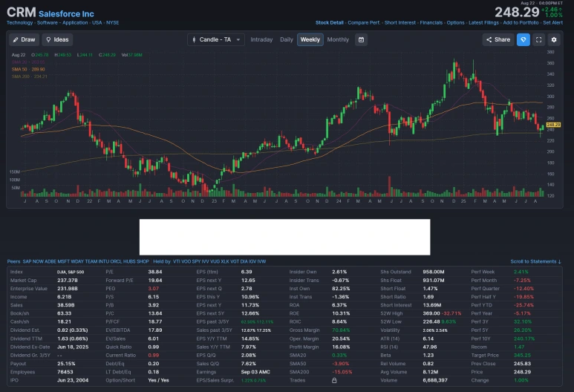This screenshot has width=574, height=392.
Task: Click the Forward P/E value 19.64
Action: pyautogui.click(x=155, y=281)
